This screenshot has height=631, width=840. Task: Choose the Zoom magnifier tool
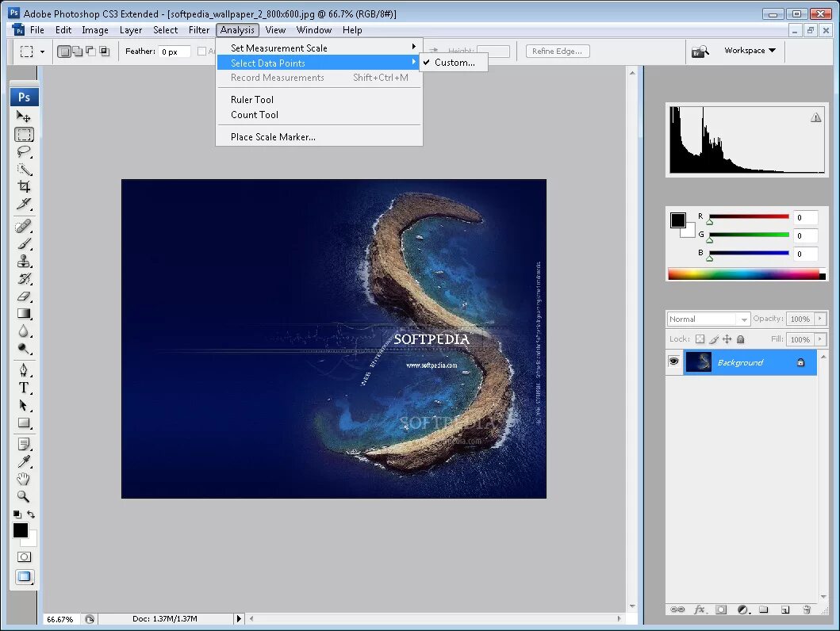click(x=24, y=496)
